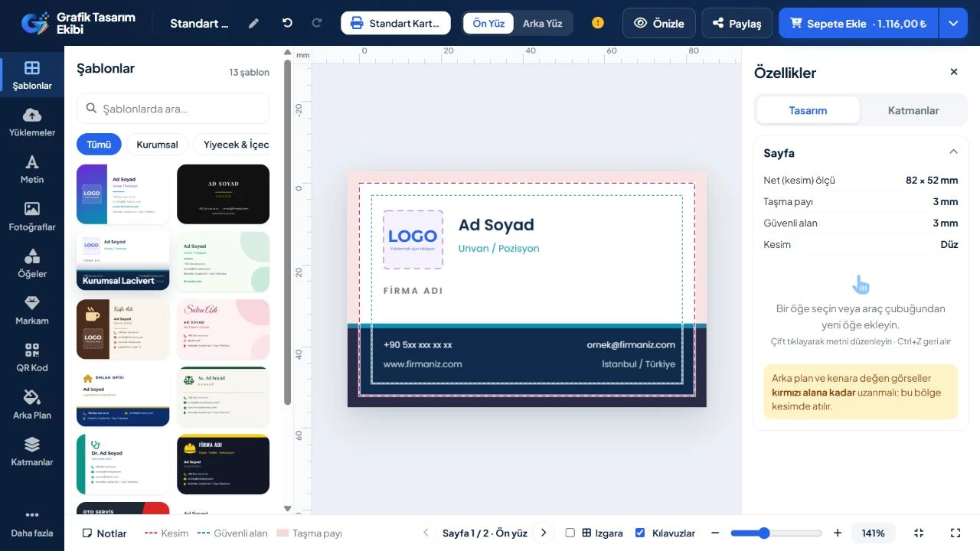Click the pencil rename icon
980x551 pixels.
pyautogui.click(x=254, y=23)
